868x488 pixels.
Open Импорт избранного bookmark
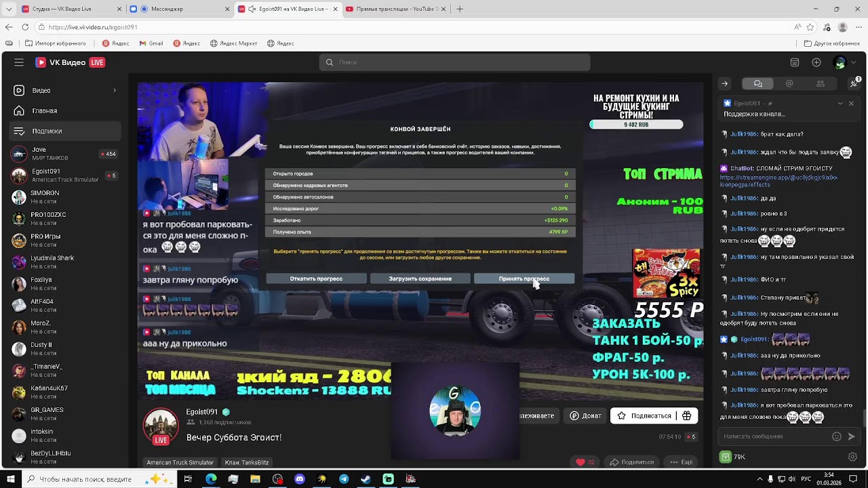click(56, 43)
